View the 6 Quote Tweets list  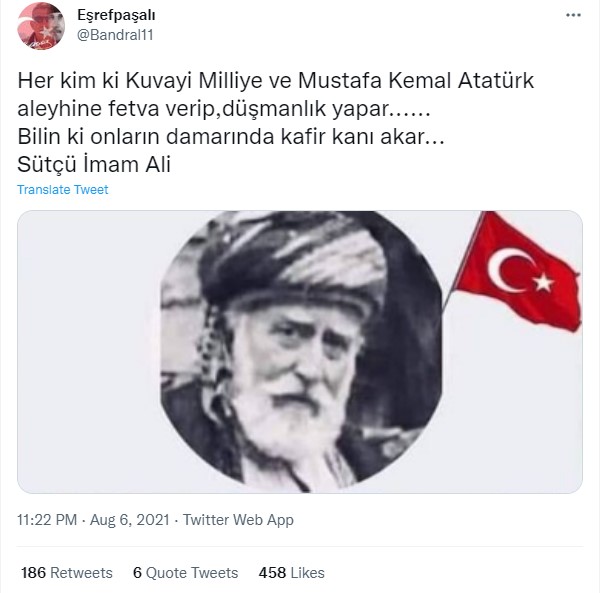click(x=185, y=573)
